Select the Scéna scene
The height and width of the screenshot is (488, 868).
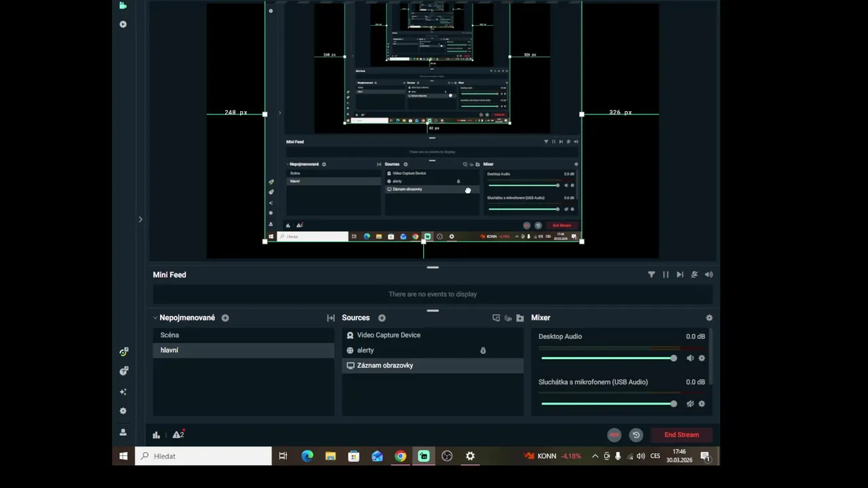click(x=243, y=335)
